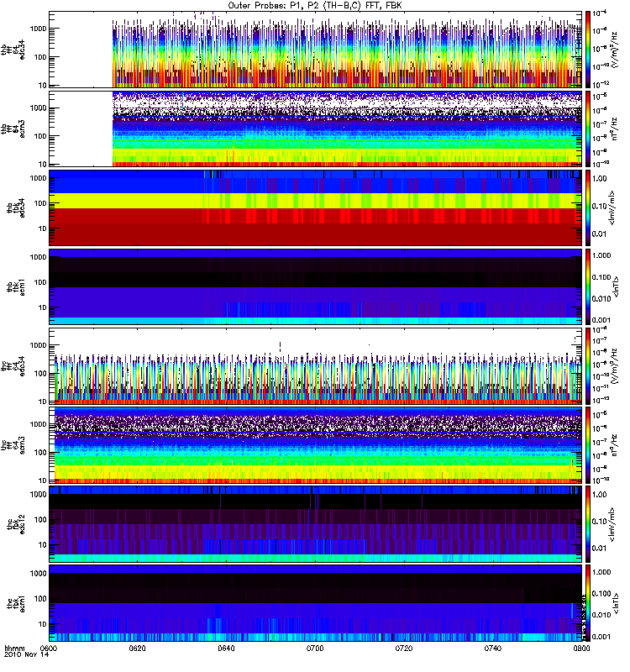Click 'nT²/Hz' unit label of thb scm3

[614, 129]
